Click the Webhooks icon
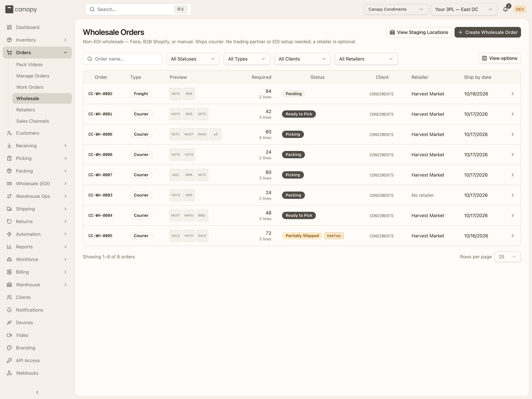 (9, 373)
